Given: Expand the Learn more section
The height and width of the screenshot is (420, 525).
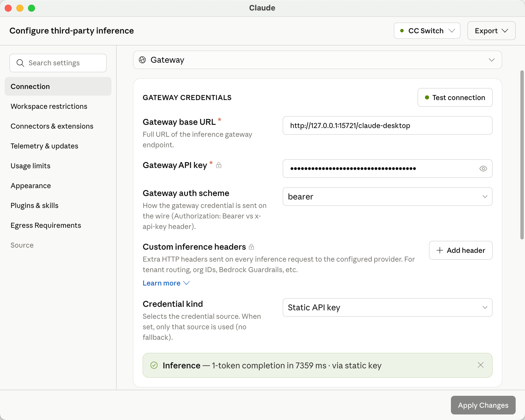Looking at the screenshot, I should [x=166, y=283].
